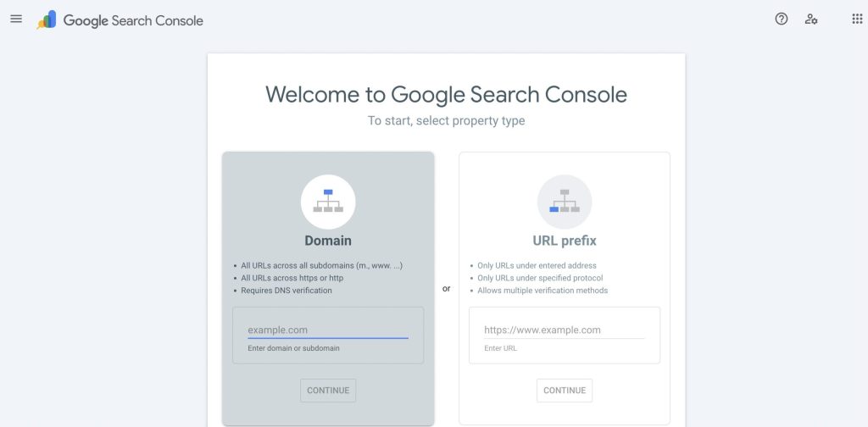
Task: Click the Allows multiple verification methods bullet
Action: [x=542, y=291]
